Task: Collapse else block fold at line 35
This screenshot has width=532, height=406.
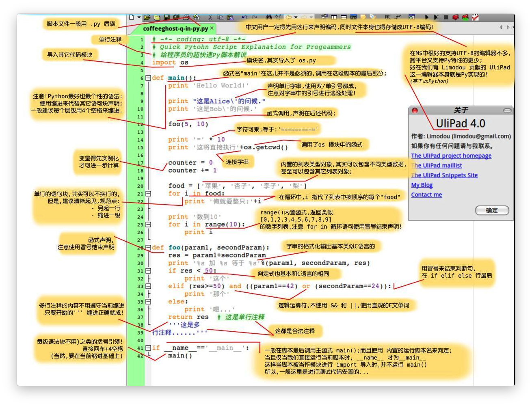Action: 148,302
